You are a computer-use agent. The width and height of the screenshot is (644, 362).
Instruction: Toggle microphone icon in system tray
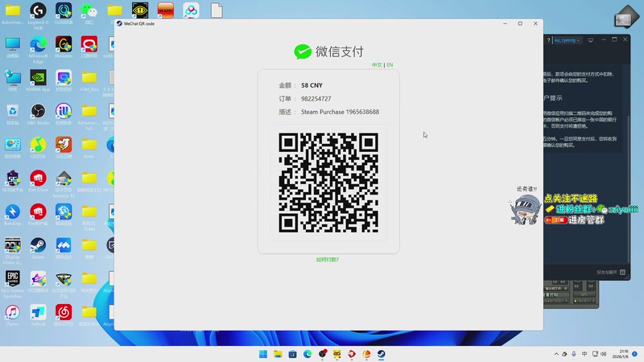tap(574, 354)
